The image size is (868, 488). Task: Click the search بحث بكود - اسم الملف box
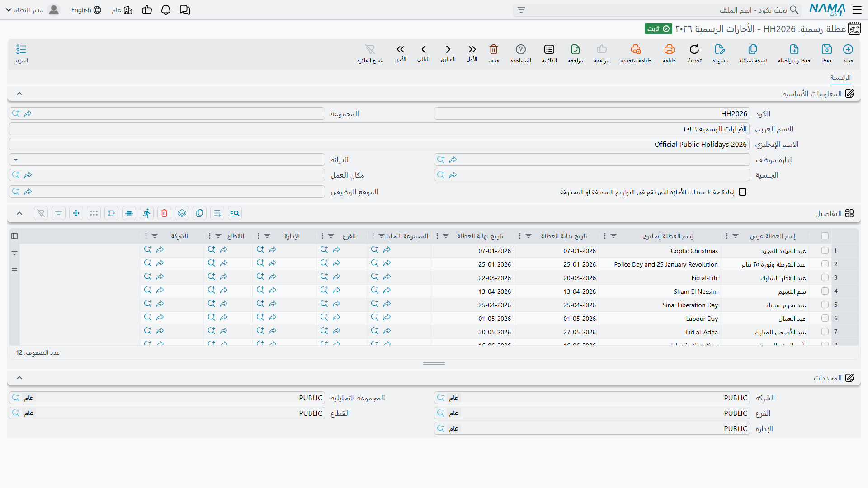click(657, 10)
